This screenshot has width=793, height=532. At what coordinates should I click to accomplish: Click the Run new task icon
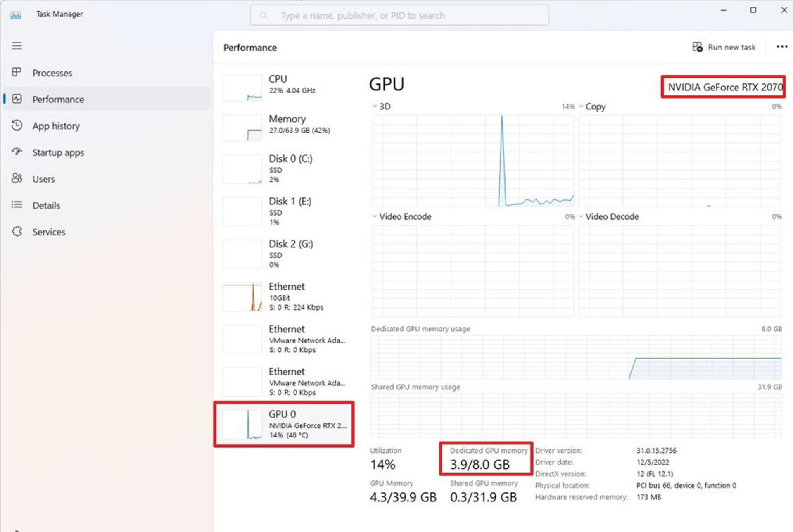697,47
